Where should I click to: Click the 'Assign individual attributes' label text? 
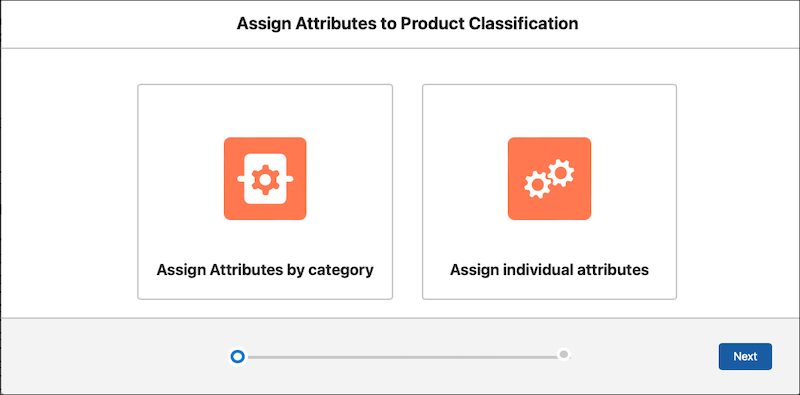[549, 269]
